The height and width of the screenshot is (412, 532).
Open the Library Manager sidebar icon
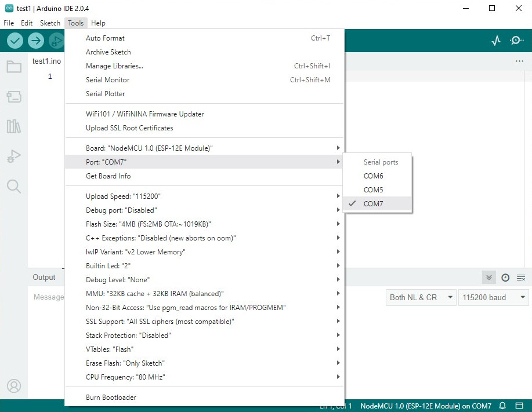pyautogui.click(x=14, y=126)
